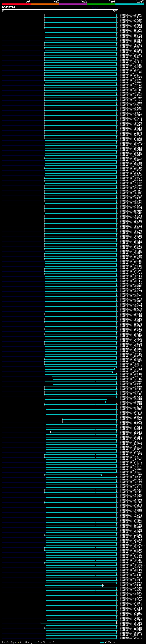Click shortened alignment bar of UniRef100_Q1X8N4

(73, 474)
